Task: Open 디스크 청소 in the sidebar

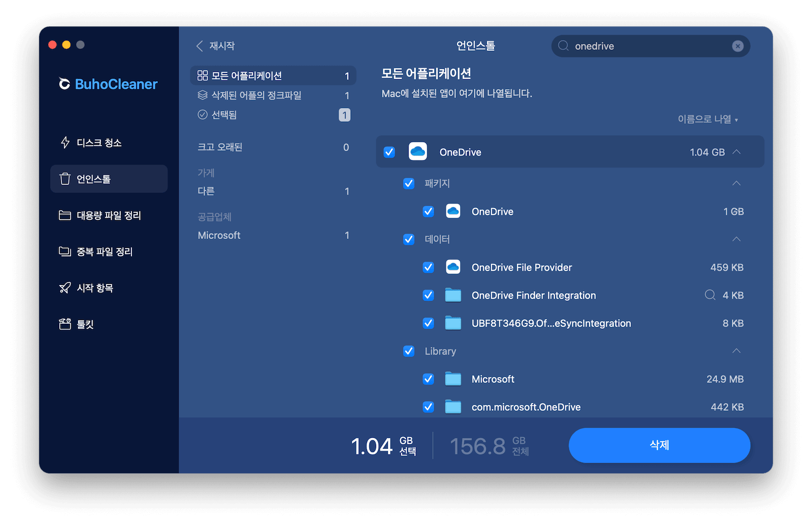Action: [x=109, y=143]
